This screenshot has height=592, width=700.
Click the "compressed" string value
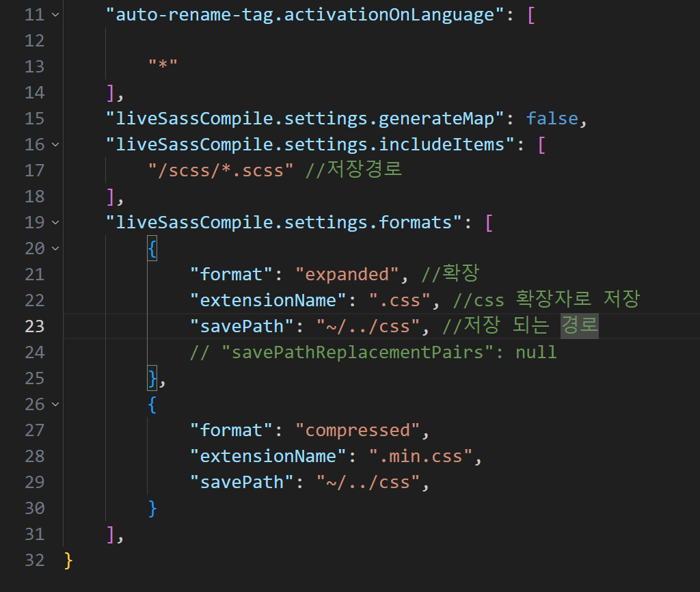[x=358, y=431]
